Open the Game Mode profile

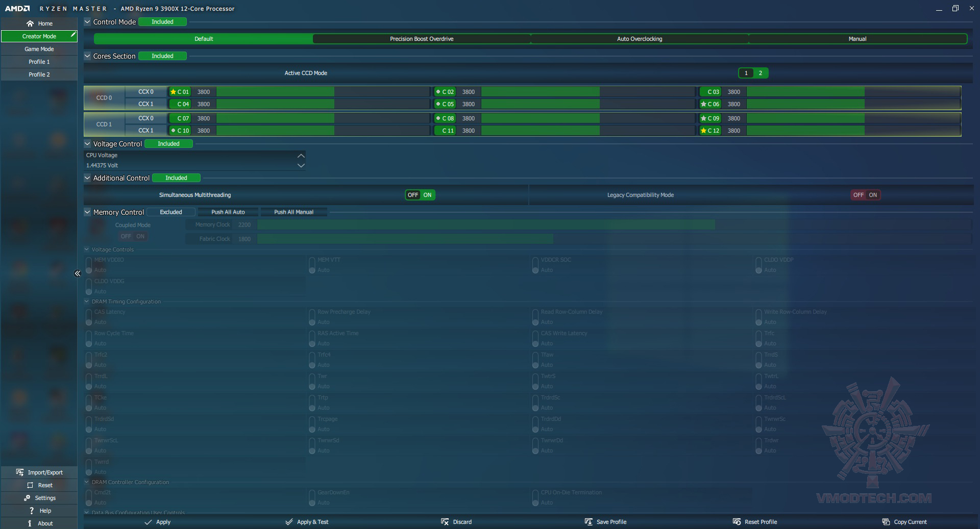[39, 49]
